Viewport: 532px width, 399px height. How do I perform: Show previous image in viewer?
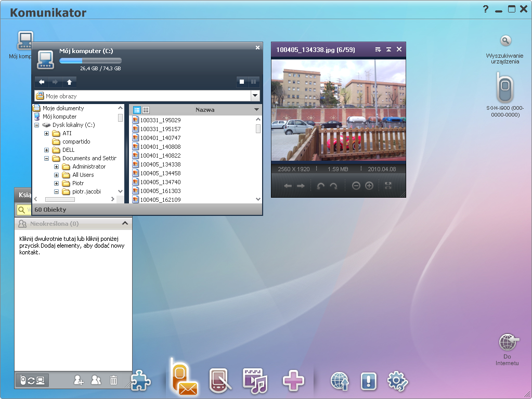pos(288,186)
